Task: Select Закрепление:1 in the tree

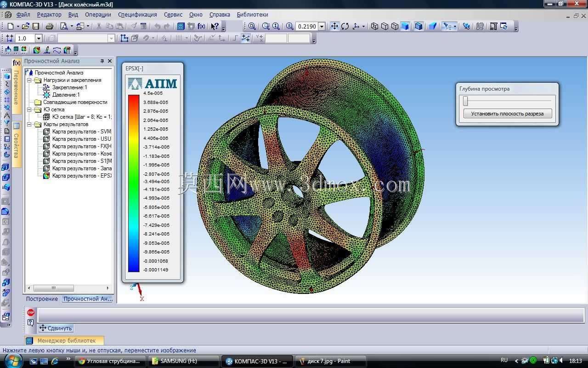Action: tap(69, 87)
